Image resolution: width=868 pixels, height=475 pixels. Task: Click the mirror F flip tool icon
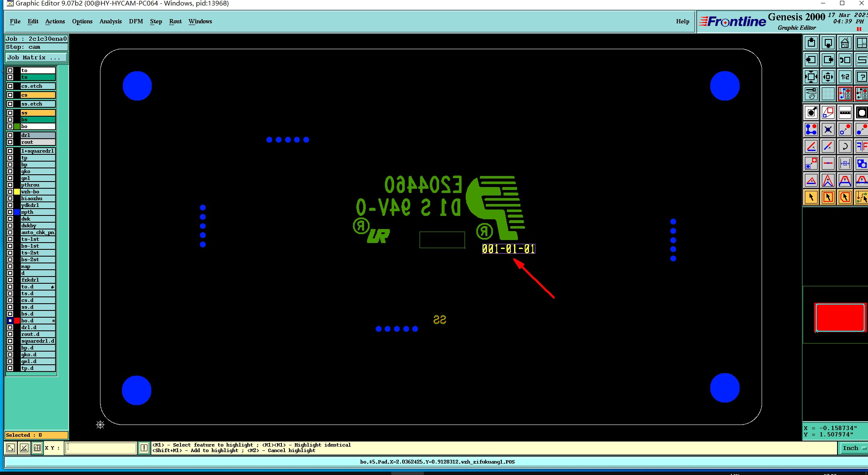point(861,147)
